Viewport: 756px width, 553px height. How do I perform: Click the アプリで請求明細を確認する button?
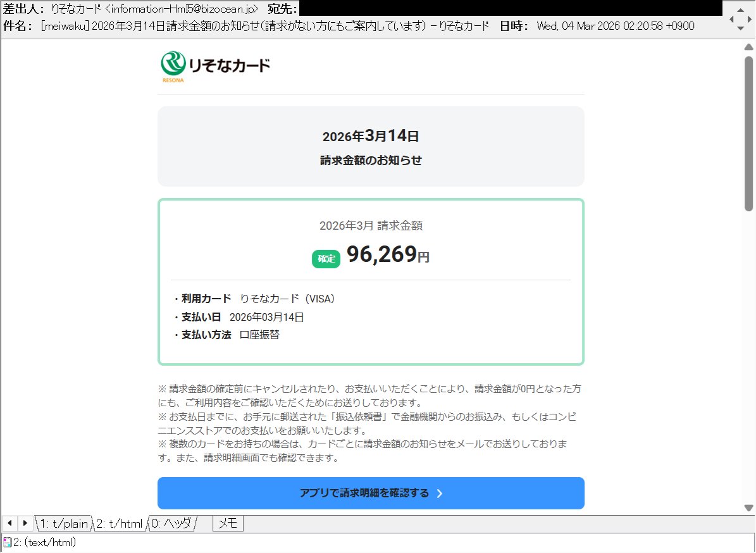coord(371,494)
